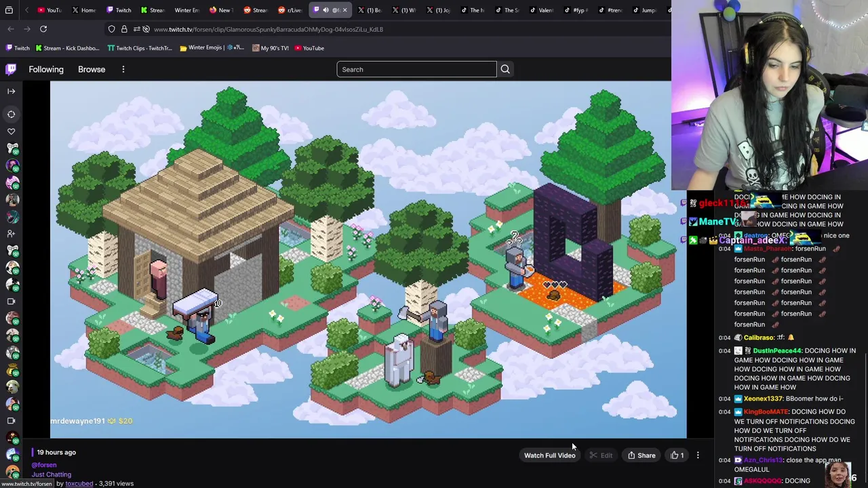Click the streamer webcam overlay

[770, 95]
